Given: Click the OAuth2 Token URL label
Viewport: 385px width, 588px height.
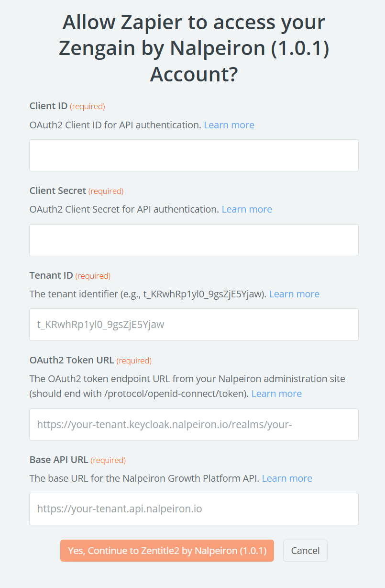Looking at the screenshot, I should [x=72, y=360].
